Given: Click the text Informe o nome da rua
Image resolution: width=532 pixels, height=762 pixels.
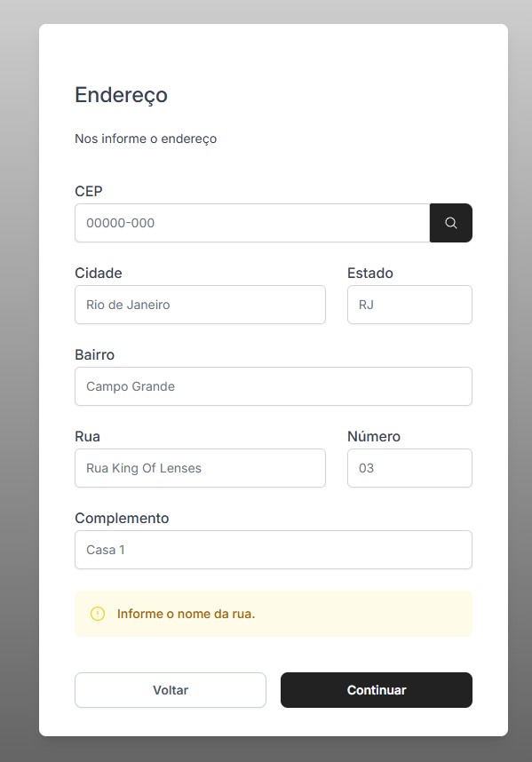Looking at the screenshot, I should point(187,614).
